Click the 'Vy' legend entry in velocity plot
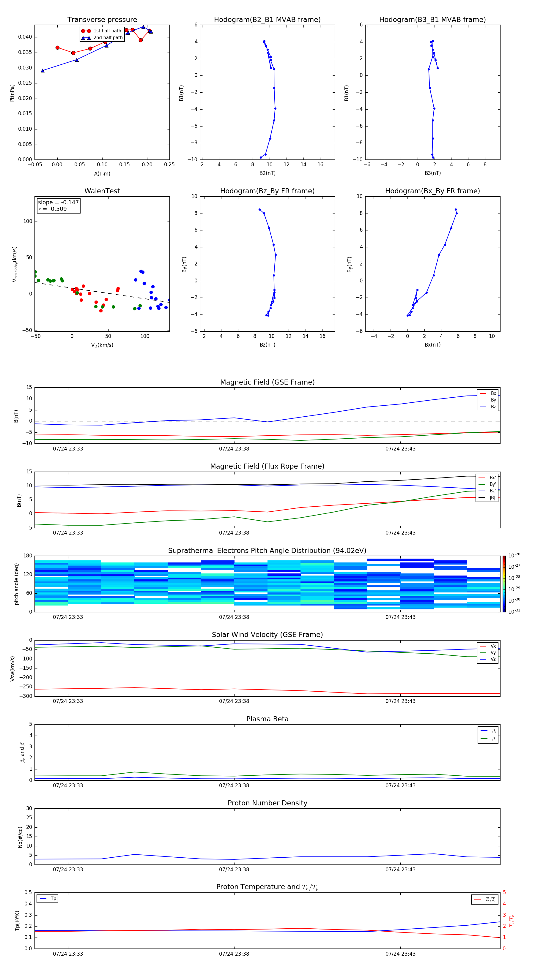535x980 pixels. tap(488, 653)
